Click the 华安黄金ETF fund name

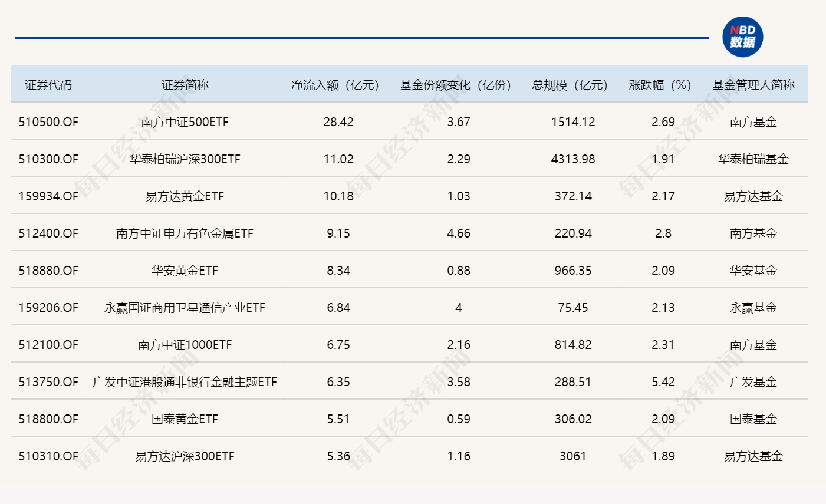tap(185, 271)
